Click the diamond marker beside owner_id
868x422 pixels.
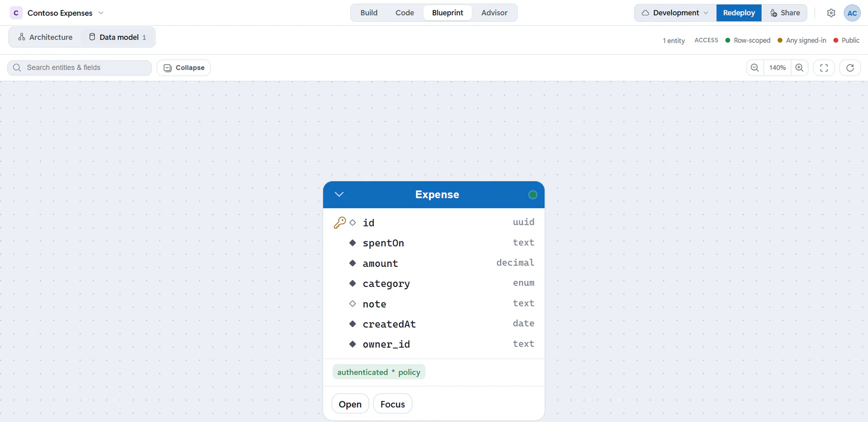click(x=353, y=344)
